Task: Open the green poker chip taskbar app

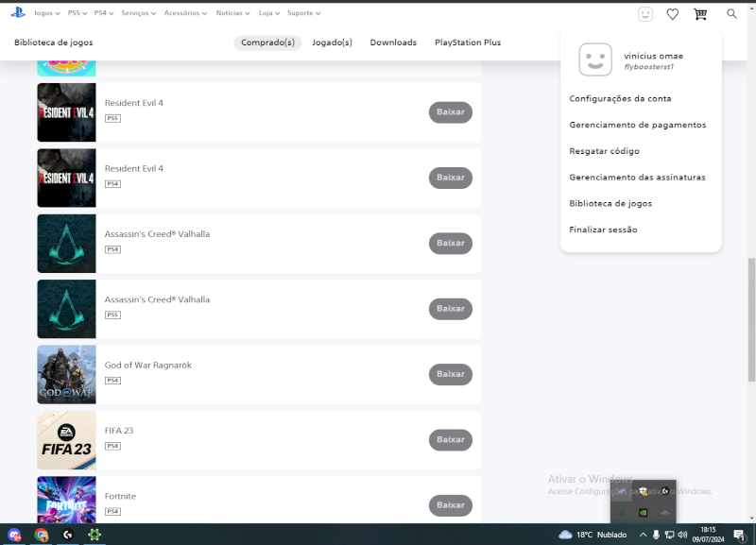Action: click(94, 535)
